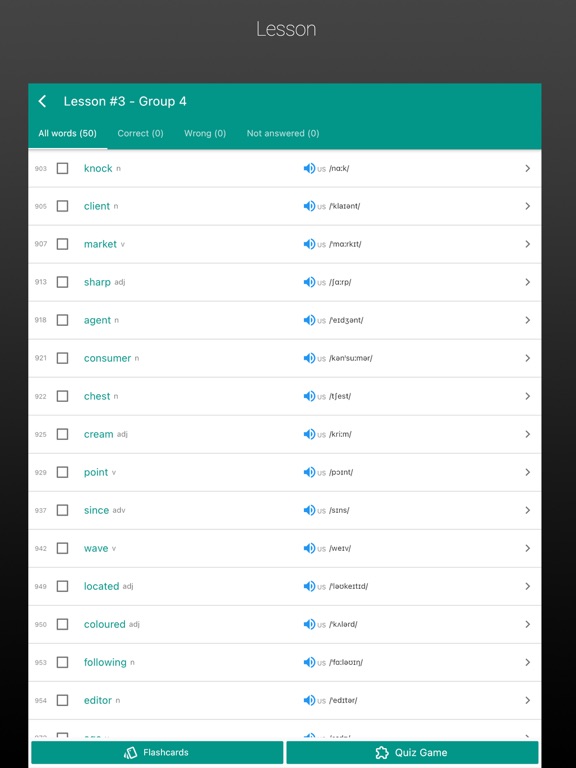Image resolution: width=576 pixels, height=768 pixels.
Task: Play audio pronunciation for client
Action: point(309,206)
